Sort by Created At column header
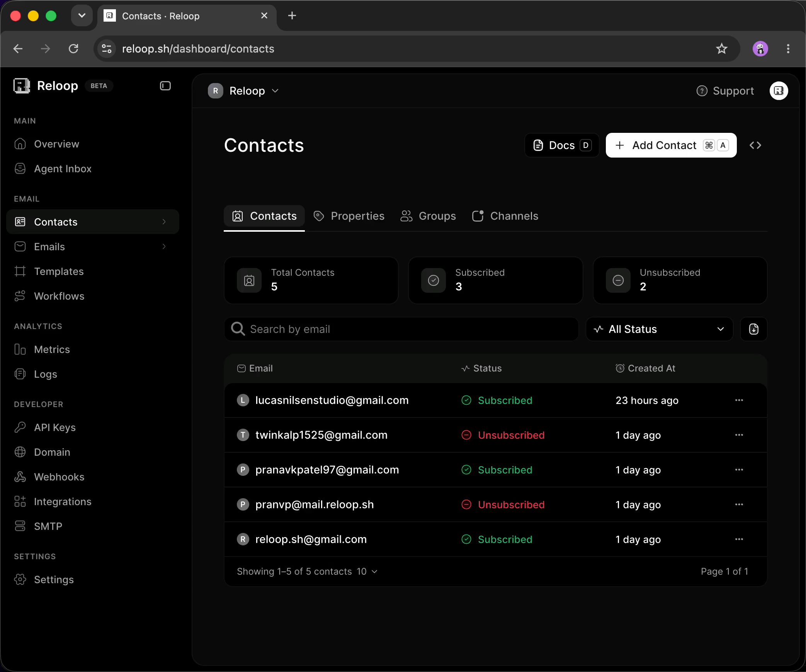The height and width of the screenshot is (672, 806). point(645,368)
